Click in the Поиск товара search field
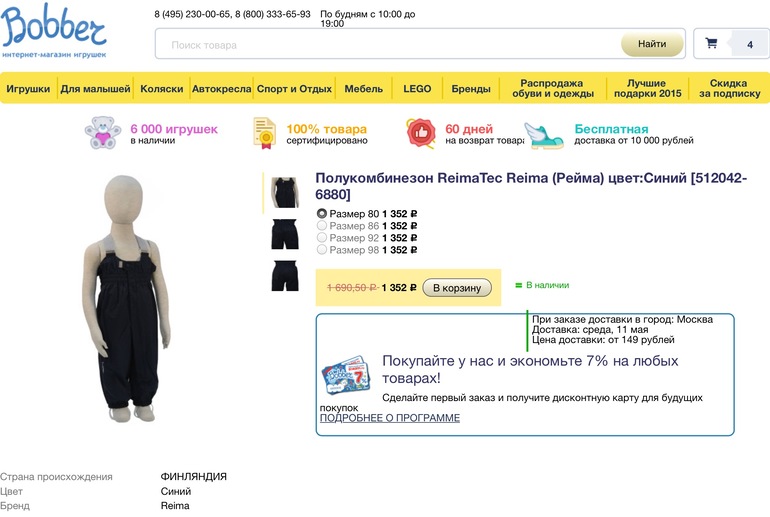The image size is (770, 517). coord(390,44)
